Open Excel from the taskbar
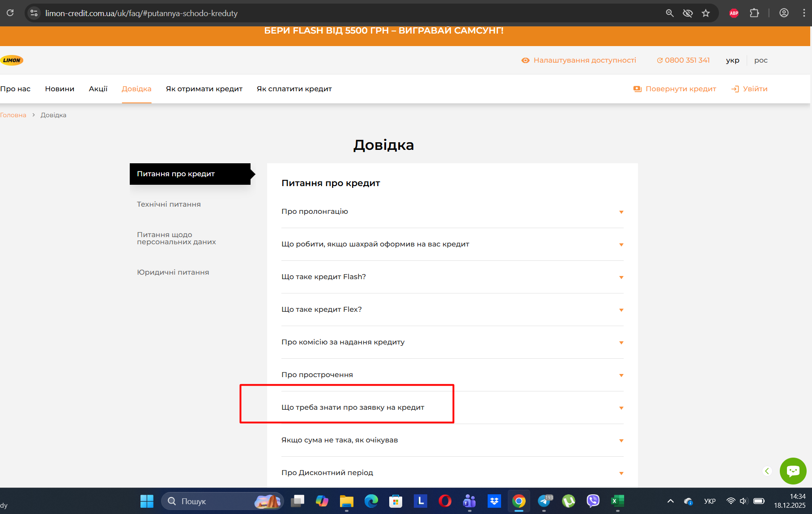Screen dimensions: 812x514 click(618, 501)
